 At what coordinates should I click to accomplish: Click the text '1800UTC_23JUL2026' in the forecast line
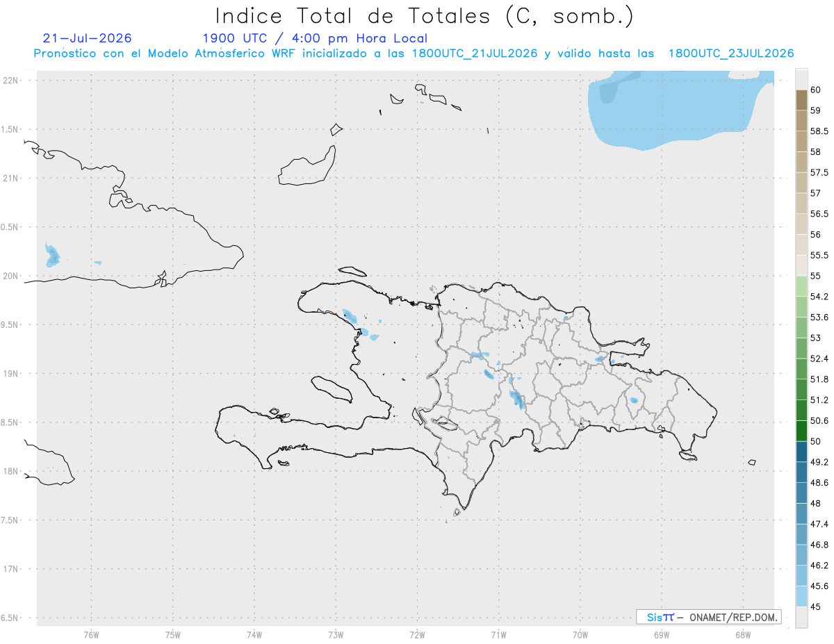731,53
